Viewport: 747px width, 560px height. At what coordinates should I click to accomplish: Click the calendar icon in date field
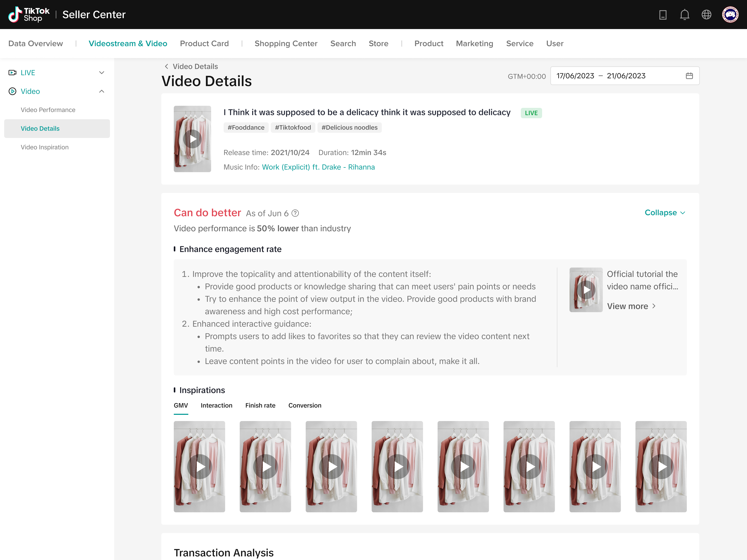pos(689,76)
